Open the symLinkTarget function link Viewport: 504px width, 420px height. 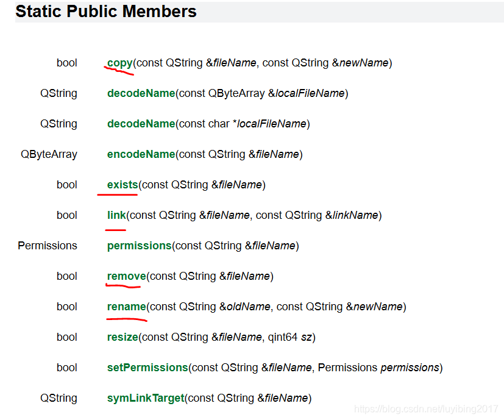tap(146, 399)
